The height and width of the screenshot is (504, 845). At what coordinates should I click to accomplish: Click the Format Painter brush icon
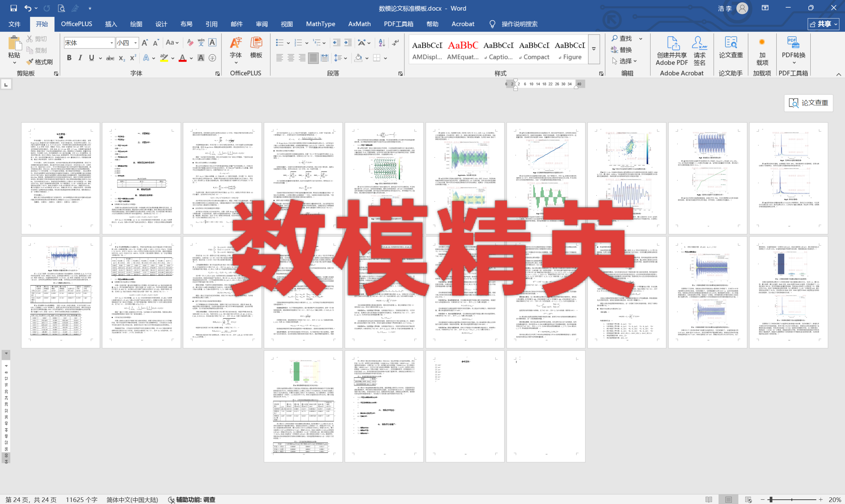(30, 62)
